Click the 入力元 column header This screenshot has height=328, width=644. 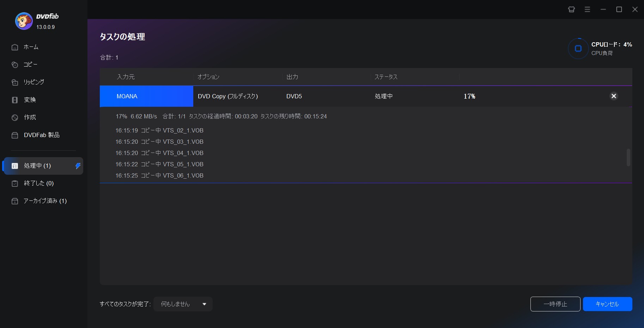point(126,77)
